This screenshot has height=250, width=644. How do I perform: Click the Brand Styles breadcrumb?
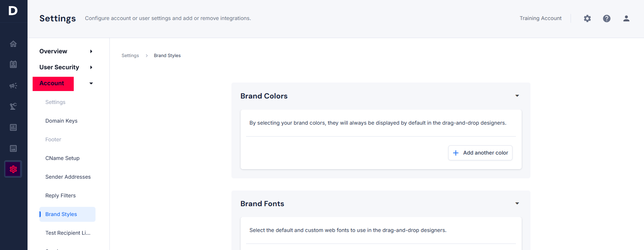click(167, 55)
